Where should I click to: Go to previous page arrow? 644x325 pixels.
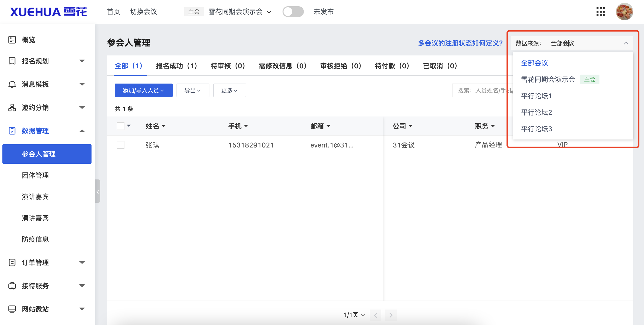click(376, 315)
